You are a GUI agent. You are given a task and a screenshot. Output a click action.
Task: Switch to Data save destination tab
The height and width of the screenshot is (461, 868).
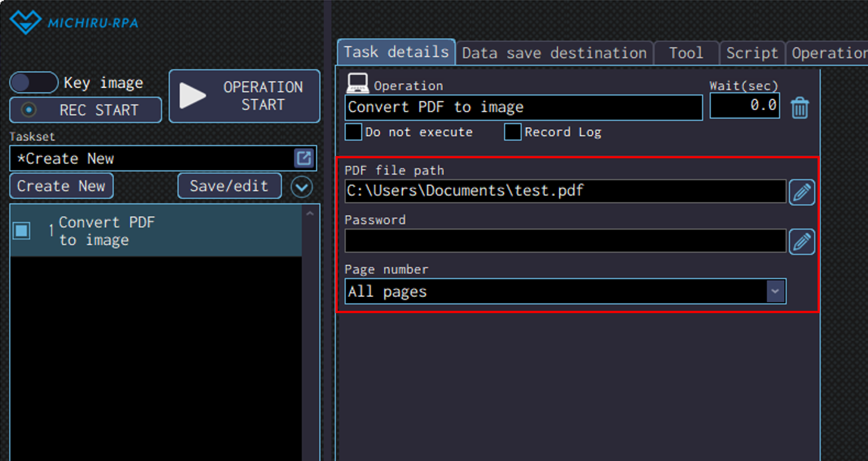pyautogui.click(x=554, y=53)
